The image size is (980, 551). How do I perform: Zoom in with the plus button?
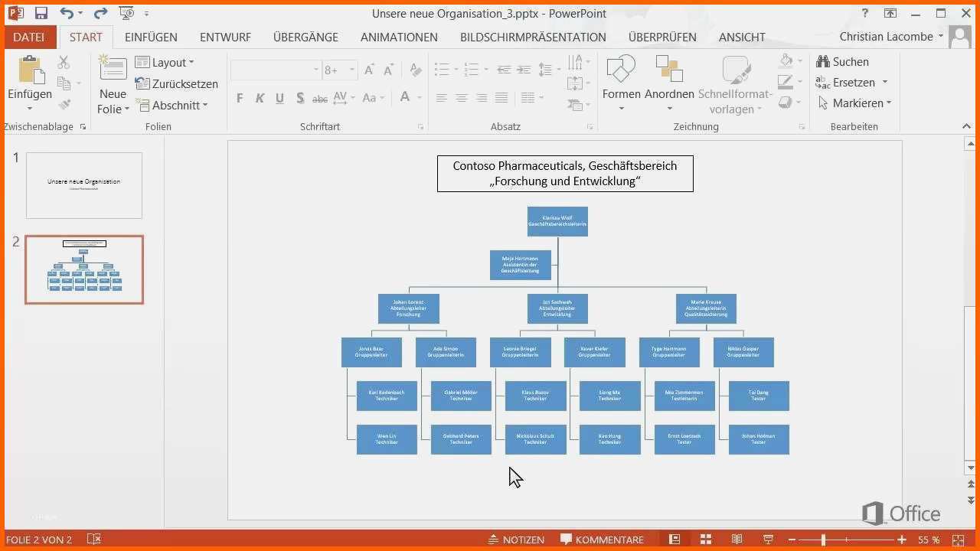click(903, 540)
